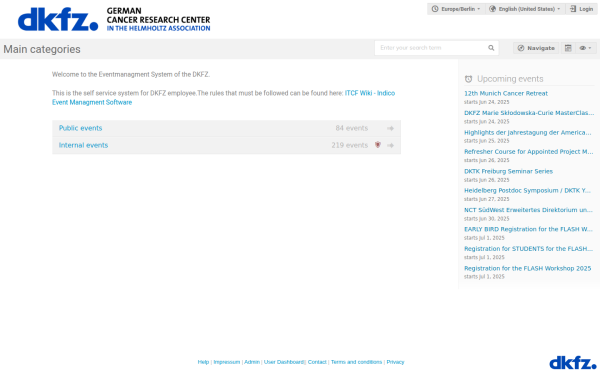Image resolution: width=600 pixels, height=375 pixels.
Task: Open DKFZ Marie Skłodowska-Curie MasterClass event
Action: (x=529, y=113)
